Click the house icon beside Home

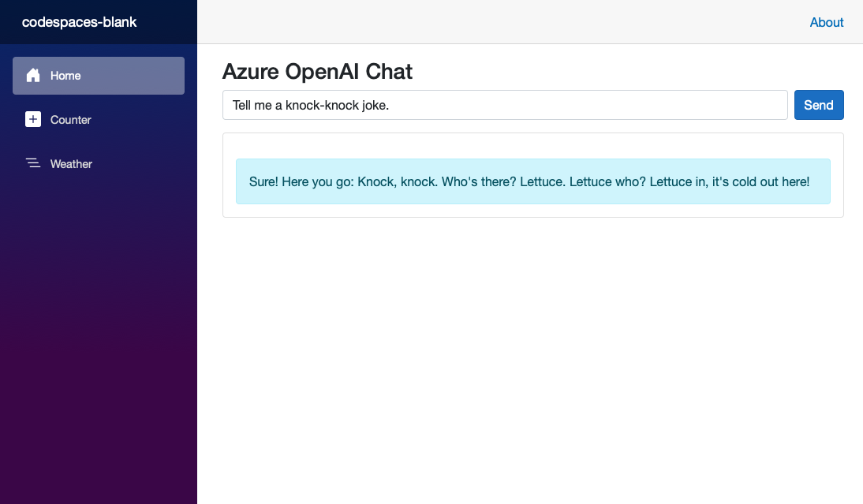click(x=33, y=75)
